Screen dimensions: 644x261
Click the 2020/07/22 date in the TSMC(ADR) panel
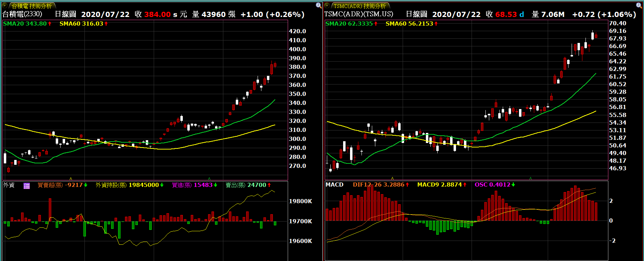pyautogui.click(x=456, y=14)
